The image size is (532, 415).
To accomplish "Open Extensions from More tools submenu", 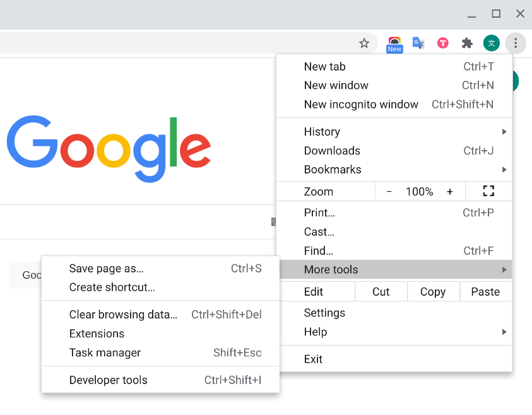I will (160, 334).
